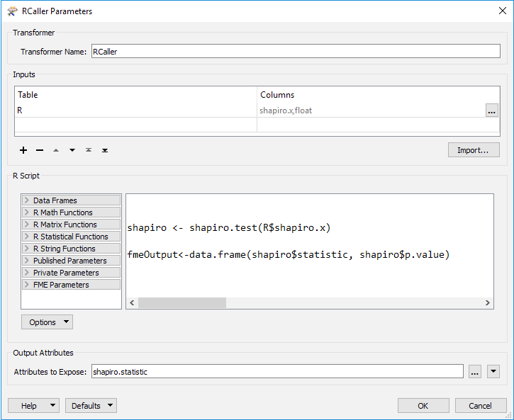Select the R table cell in Inputs
This screenshot has height=420, width=514.
135,110
